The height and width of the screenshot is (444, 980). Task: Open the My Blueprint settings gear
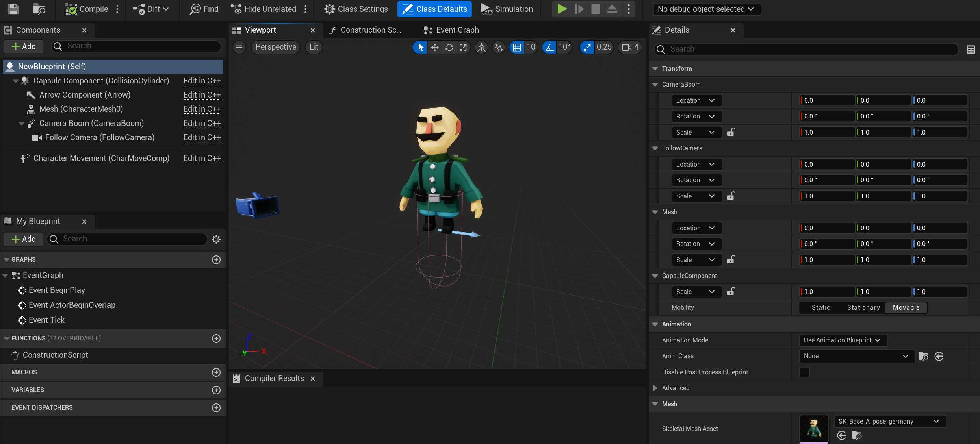point(216,239)
